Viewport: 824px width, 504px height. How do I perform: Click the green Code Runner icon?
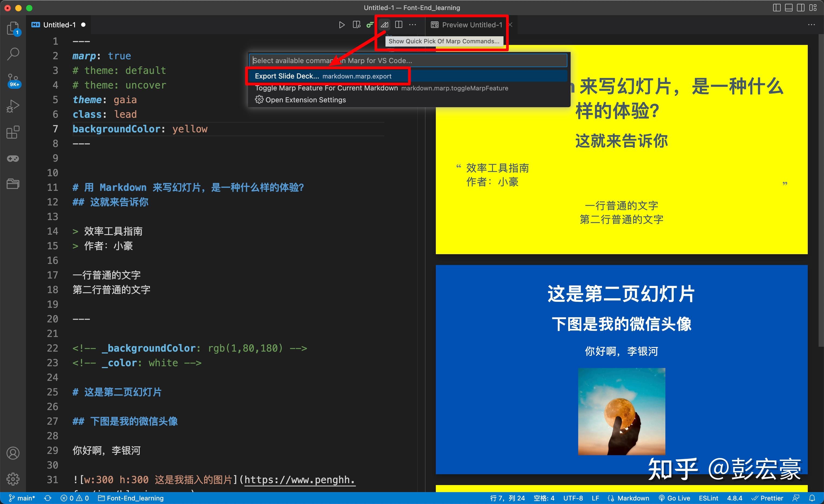tap(370, 24)
